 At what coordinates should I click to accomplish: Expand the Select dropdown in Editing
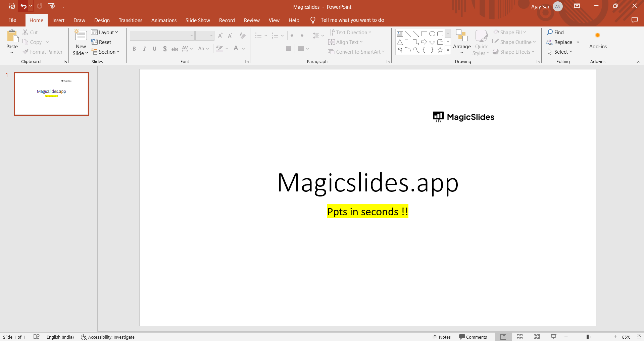(x=560, y=52)
